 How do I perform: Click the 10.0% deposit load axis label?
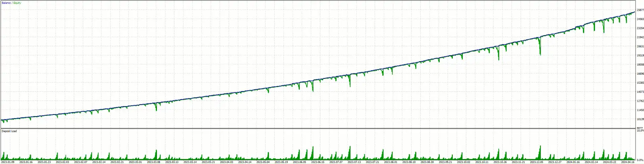[x=640, y=131]
